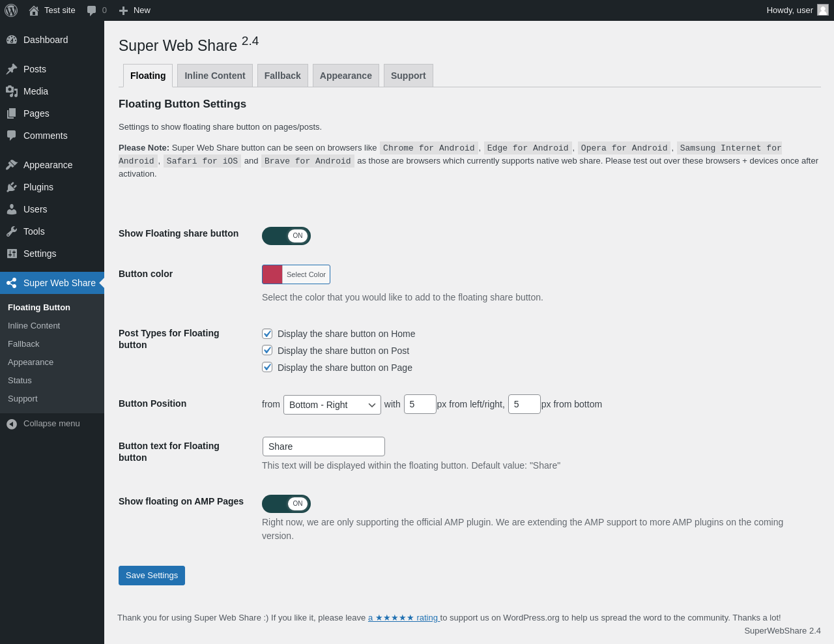Click the Appearance paintbrush icon
Screen dimensions: 834x644
click(12, 165)
